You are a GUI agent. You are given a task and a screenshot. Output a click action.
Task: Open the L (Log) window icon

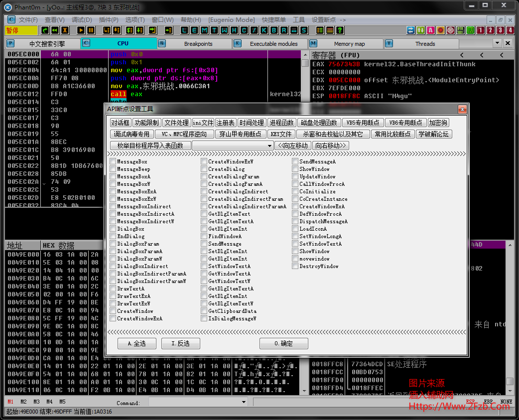pos(185,30)
